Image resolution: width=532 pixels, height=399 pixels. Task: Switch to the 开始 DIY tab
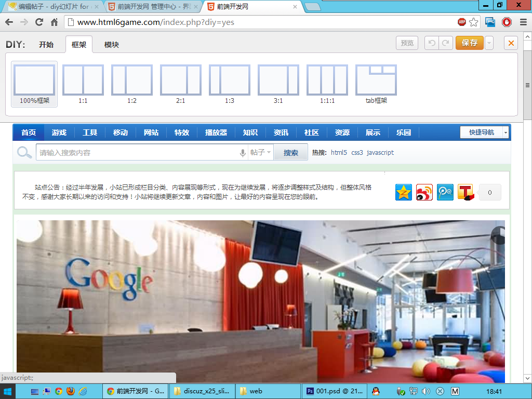click(x=46, y=45)
